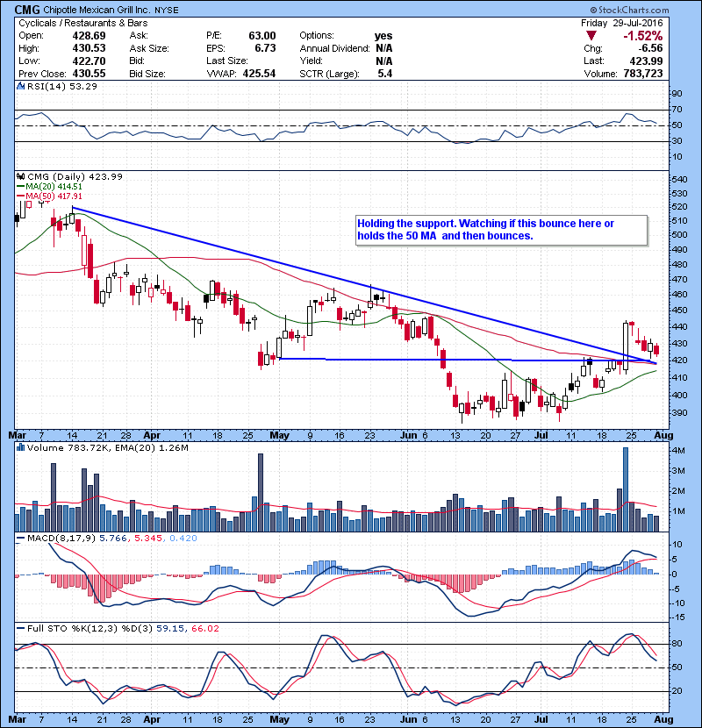Click the 'Annual Dividend' N/A value
This screenshot has height=728, width=702.
(383, 48)
